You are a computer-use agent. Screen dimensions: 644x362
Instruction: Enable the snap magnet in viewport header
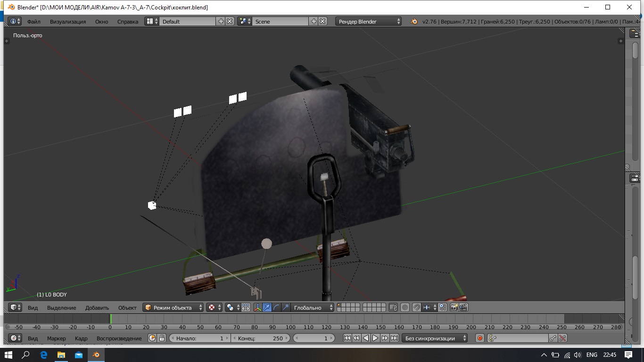coord(416,307)
